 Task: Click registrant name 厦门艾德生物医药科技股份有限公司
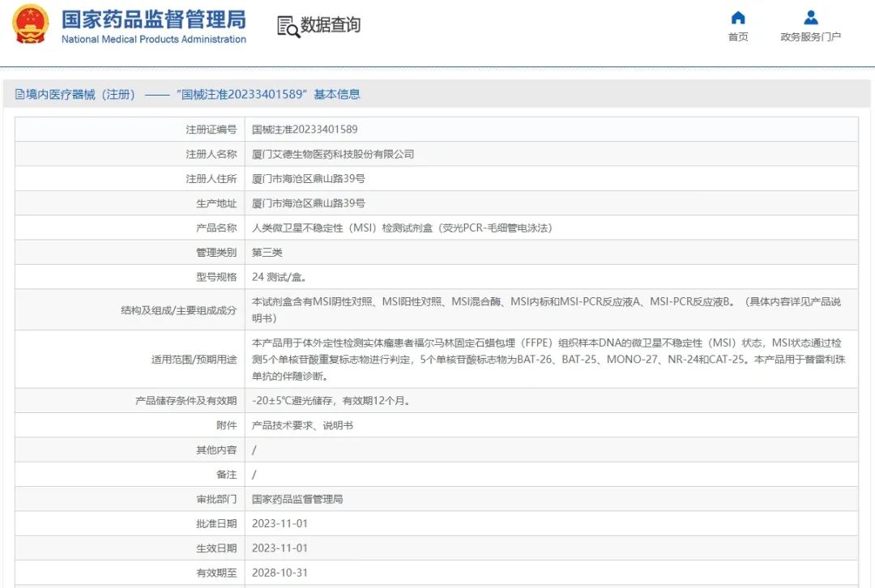333,154
